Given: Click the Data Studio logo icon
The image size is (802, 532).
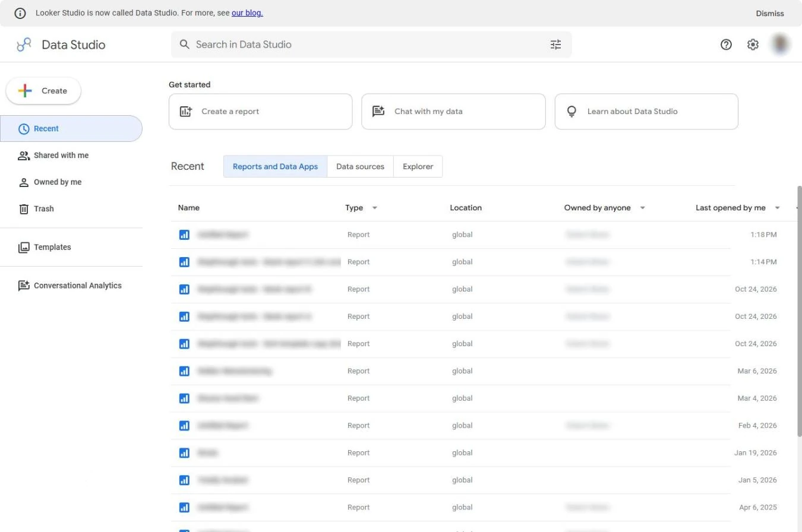Looking at the screenshot, I should (24, 45).
